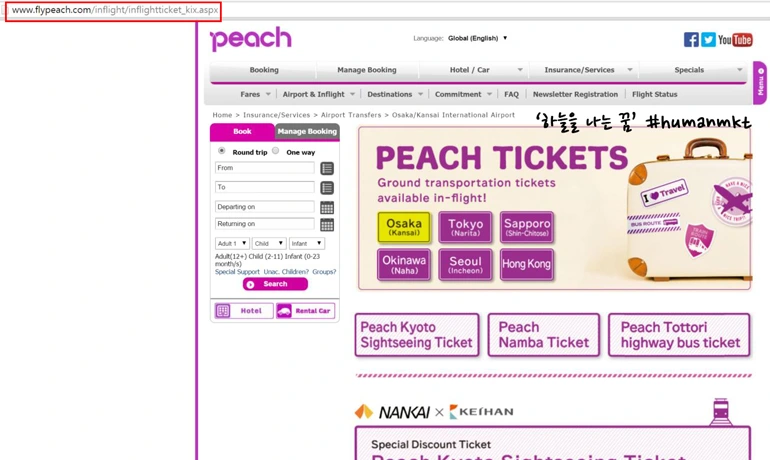770x460 pixels.
Task: Open the Infant passenger count dropdown
Action: click(306, 244)
